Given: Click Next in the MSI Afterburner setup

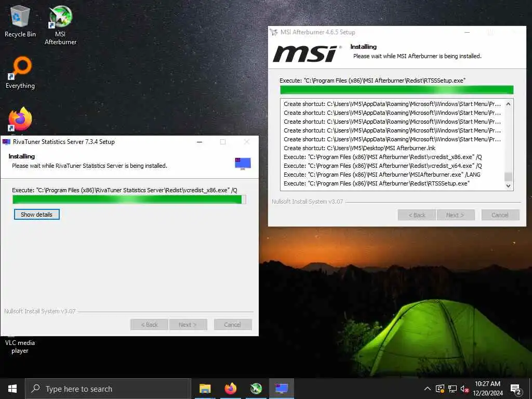Looking at the screenshot, I should click(x=455, y=215).
